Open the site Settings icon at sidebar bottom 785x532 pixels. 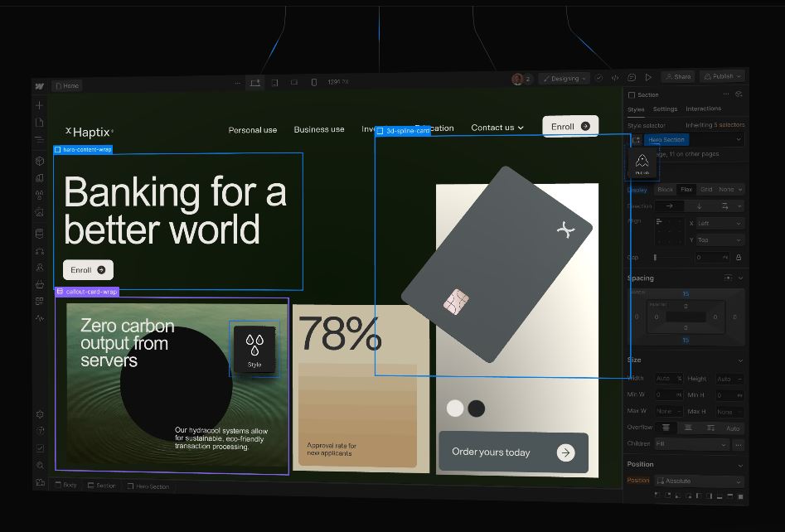[39, 414]
